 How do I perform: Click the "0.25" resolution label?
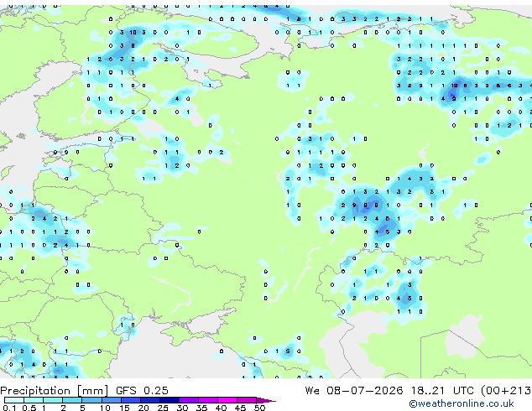(156, 391)
